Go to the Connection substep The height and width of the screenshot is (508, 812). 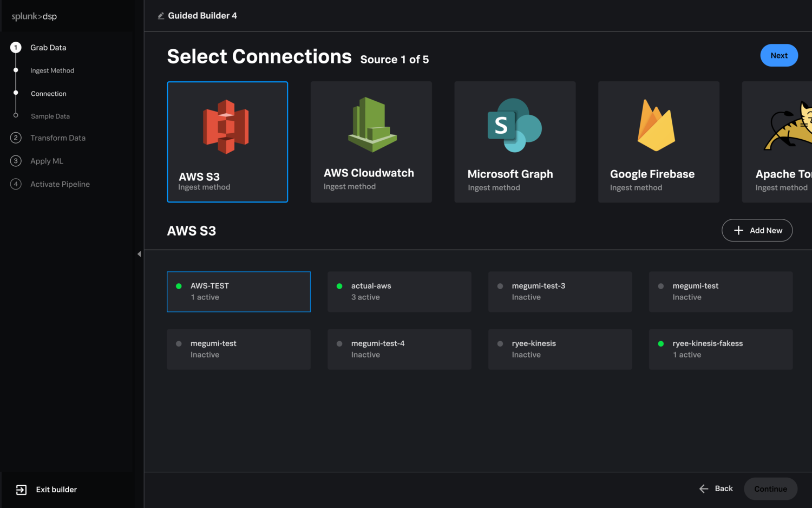[x=49, y=94]
